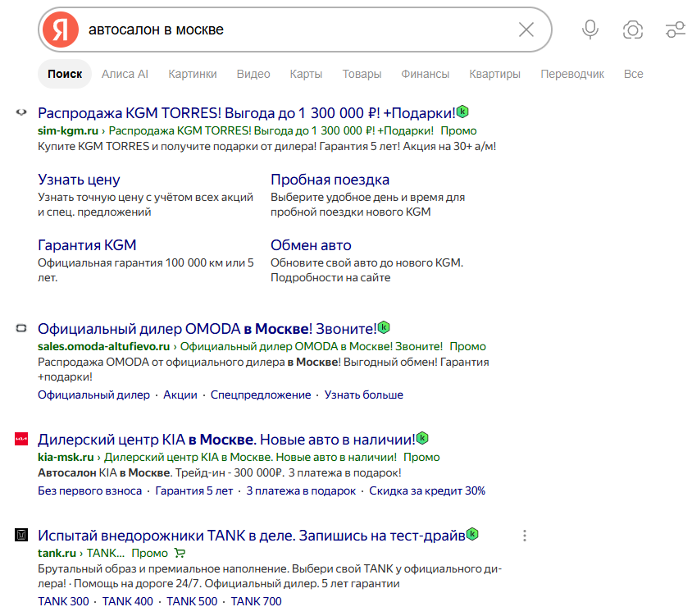Click the Yandex logo in the search bar
This screenshot has width=692, height=616.
[61, 30]
